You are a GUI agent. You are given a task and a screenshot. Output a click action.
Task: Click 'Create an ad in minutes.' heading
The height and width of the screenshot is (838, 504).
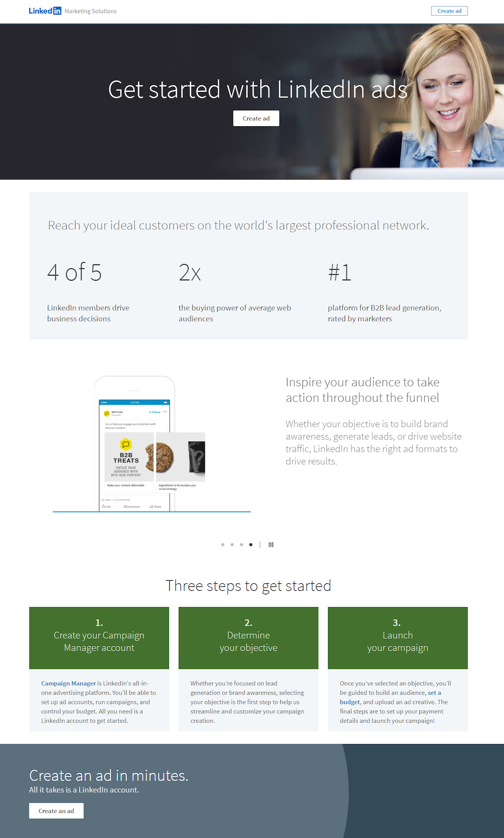(109, 775)
